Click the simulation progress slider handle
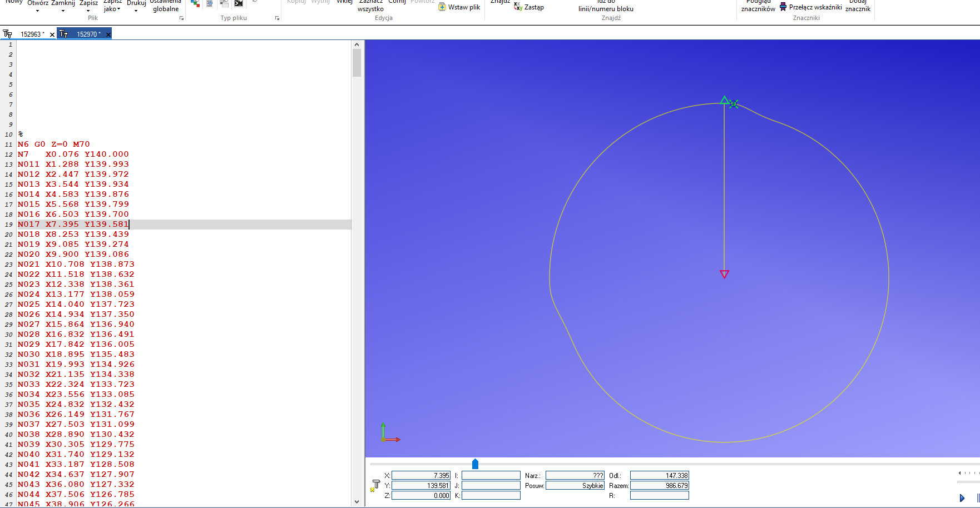The height and width of the screenshot is (508, 980). pos(475,464)
